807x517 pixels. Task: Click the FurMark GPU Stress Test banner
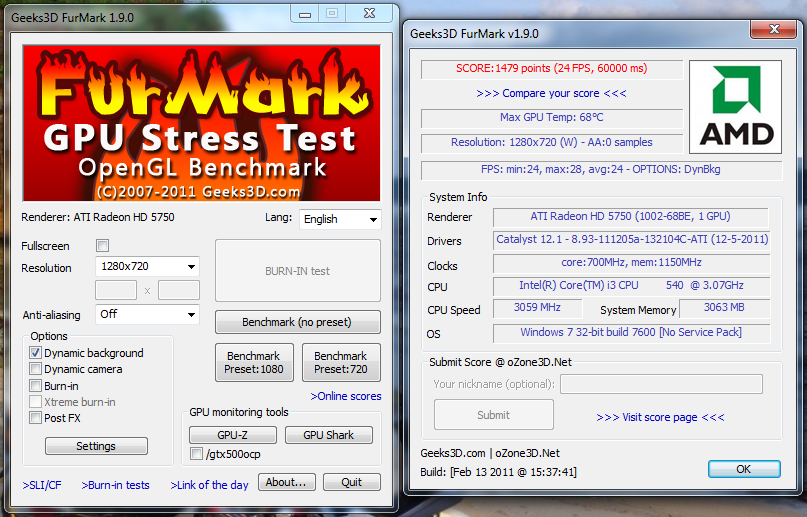point(201,123)
